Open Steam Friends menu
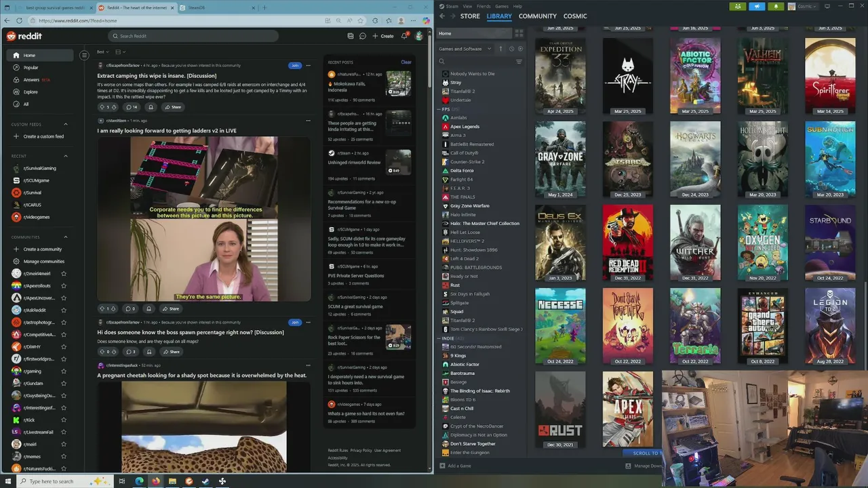This screenshot has width=868, height=488. 484,6
